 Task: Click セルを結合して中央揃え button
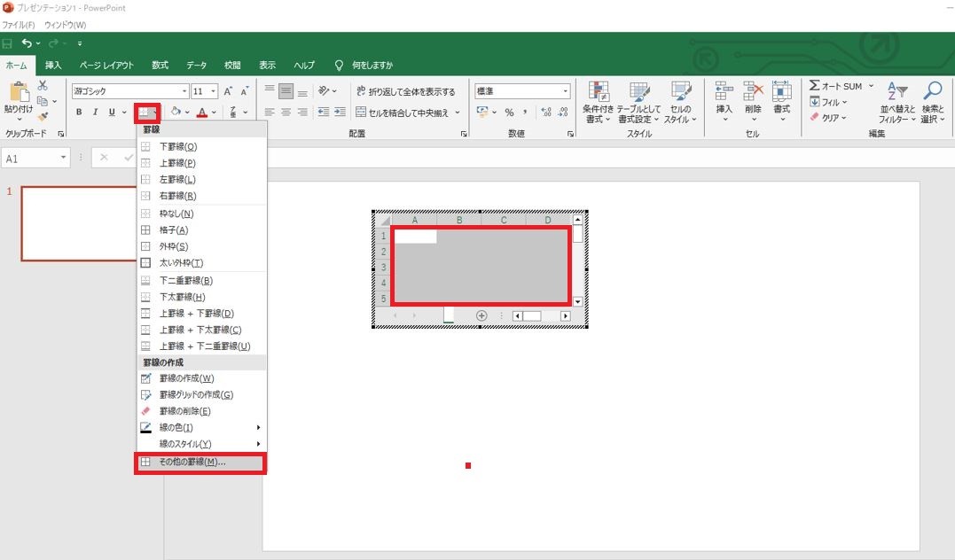(402, 113)
